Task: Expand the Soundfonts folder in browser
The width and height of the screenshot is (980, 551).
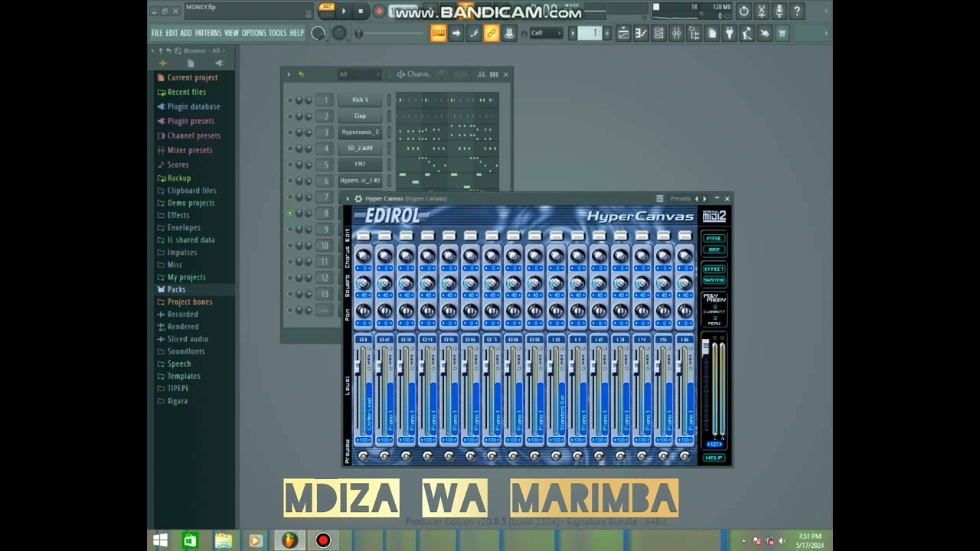Action: 186,351
